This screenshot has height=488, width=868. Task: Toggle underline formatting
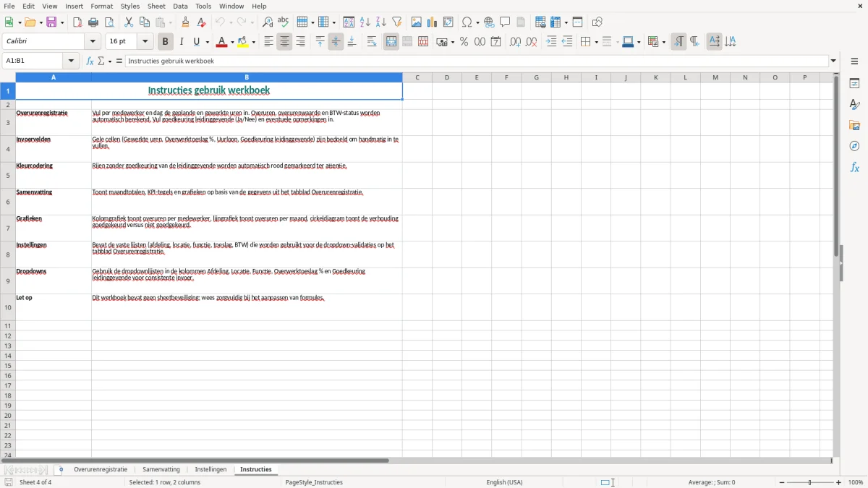pos(197,42)
